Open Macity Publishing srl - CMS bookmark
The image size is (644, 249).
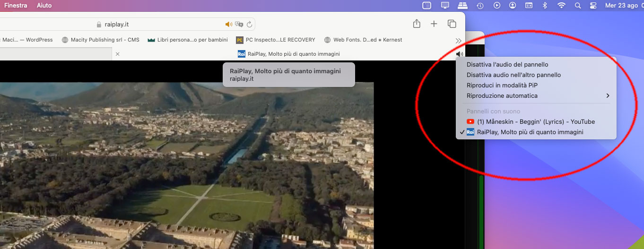click(101, 40)
